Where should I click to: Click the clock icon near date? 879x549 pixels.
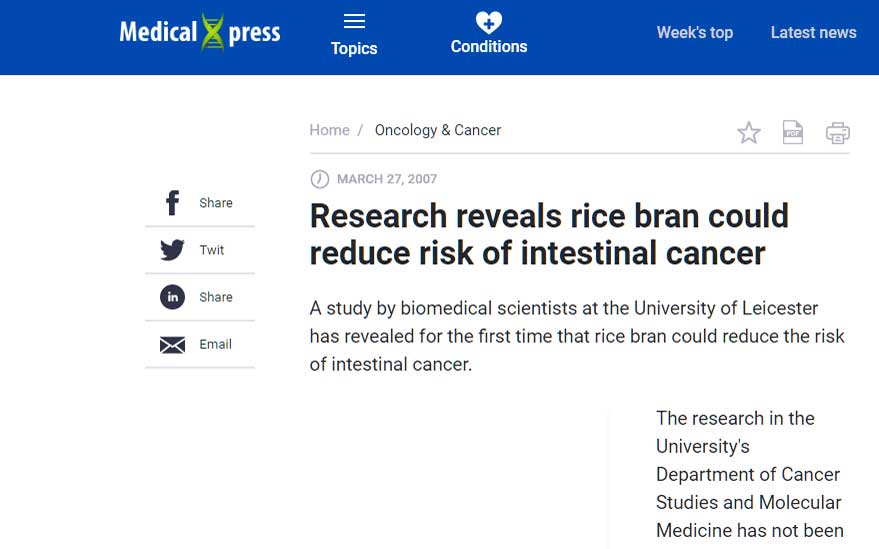click(x=320, y=179)
